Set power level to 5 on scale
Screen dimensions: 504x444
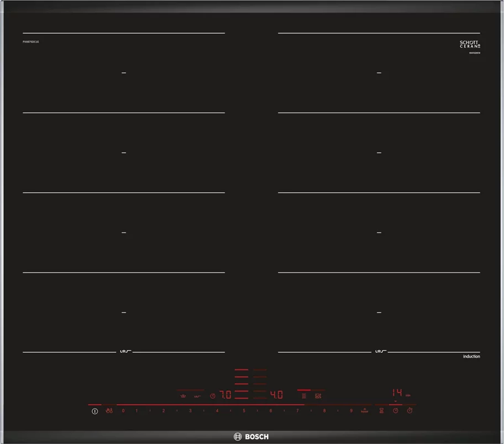pyautogui.click(x=244, y=411)
